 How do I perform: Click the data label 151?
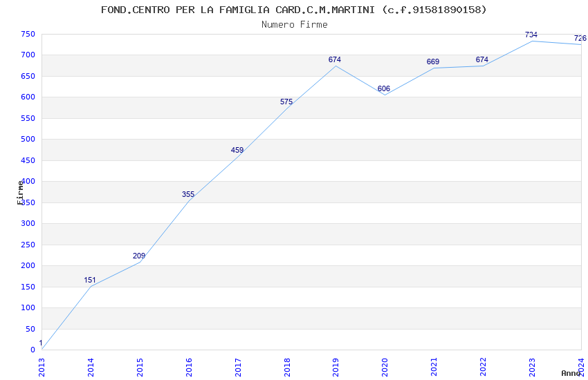pos(90,280)
